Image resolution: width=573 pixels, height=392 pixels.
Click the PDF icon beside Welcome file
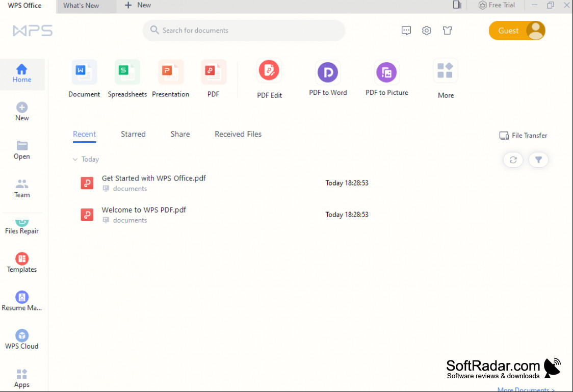(87, 215)
